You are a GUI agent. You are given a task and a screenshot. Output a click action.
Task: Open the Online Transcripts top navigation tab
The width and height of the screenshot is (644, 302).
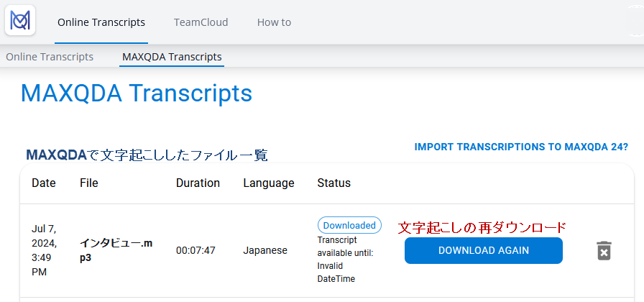tap(101, 22)
